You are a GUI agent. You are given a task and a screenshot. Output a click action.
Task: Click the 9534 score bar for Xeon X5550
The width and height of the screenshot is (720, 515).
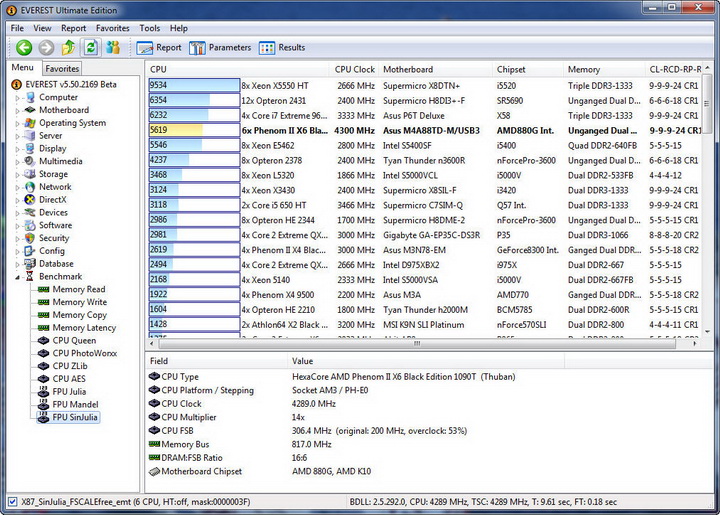coord(194,85)
